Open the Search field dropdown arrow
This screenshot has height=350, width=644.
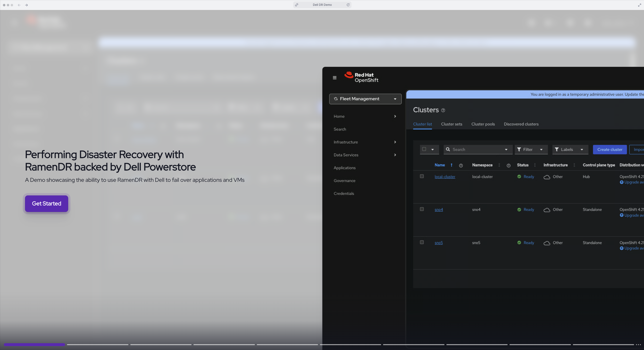point(506,149)
